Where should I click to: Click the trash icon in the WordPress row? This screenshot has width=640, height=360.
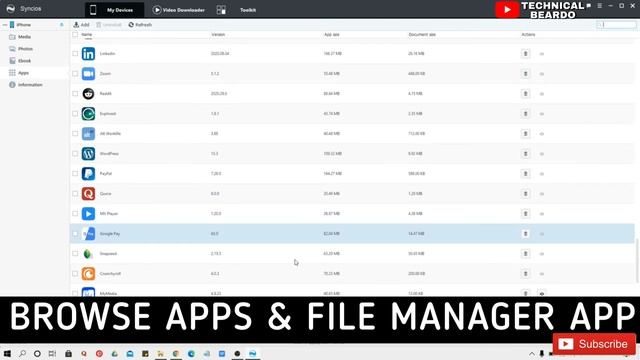526,153
